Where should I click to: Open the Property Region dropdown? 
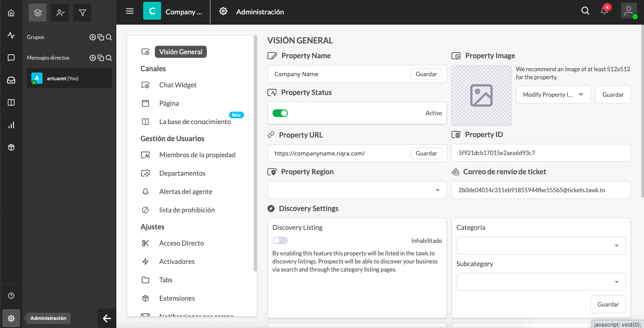pyautogui.click(x=357, y=190)
